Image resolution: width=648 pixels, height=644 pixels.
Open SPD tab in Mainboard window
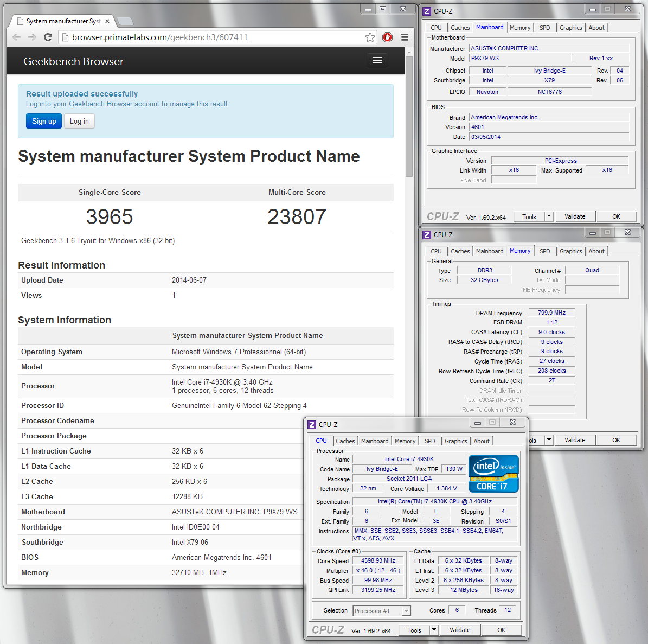[x=544, y=28]
